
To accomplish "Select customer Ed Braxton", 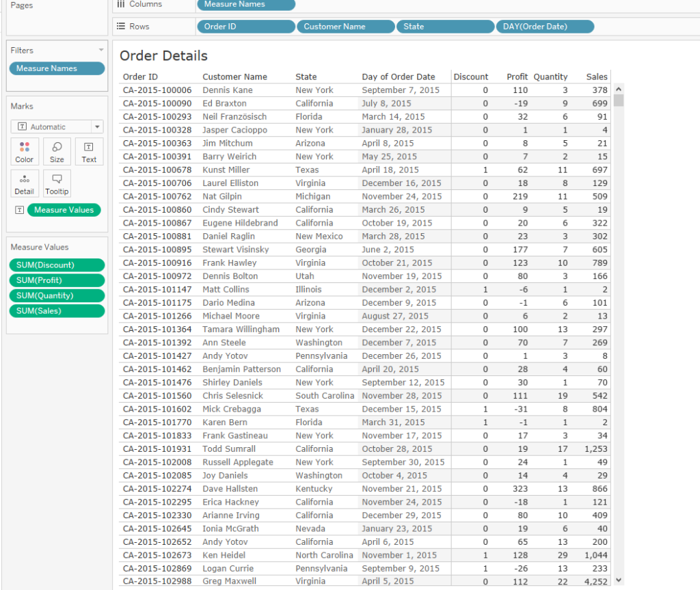I will (x=224, y=104).
